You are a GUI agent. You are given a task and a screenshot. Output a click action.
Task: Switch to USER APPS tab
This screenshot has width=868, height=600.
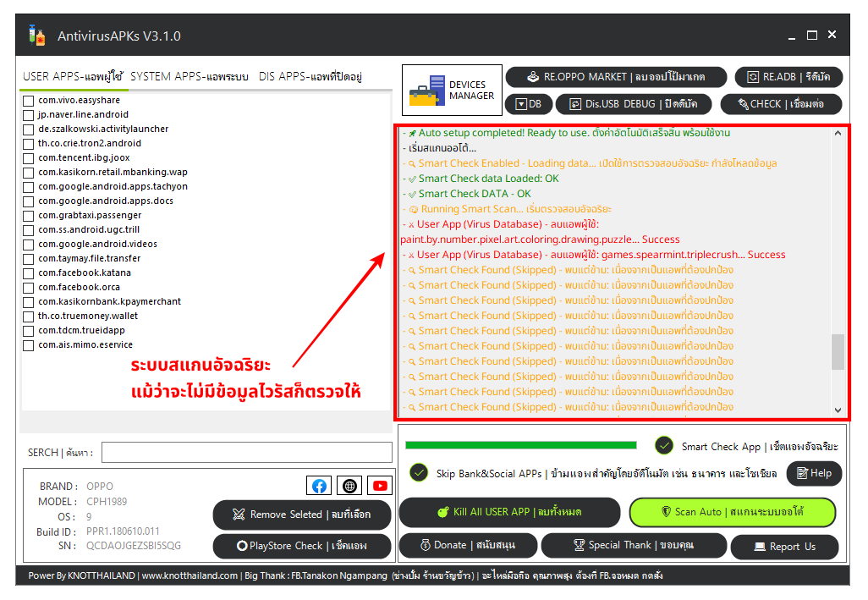73,76
